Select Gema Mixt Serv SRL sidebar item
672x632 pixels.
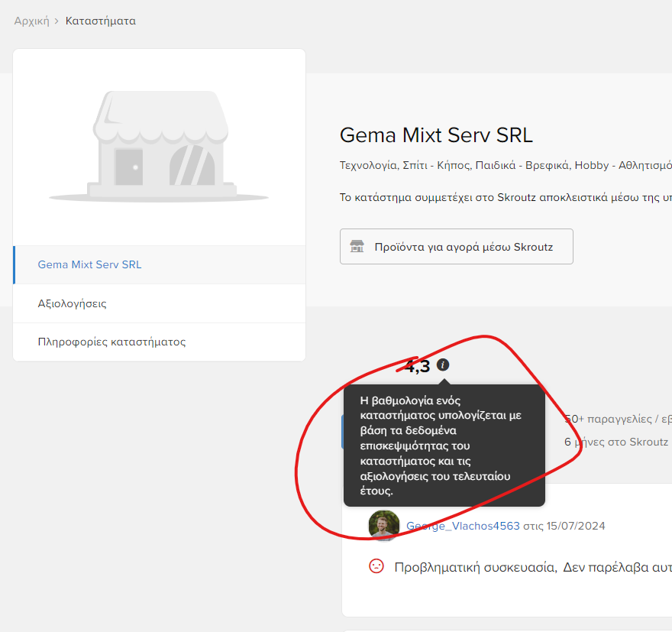point(160,264)
